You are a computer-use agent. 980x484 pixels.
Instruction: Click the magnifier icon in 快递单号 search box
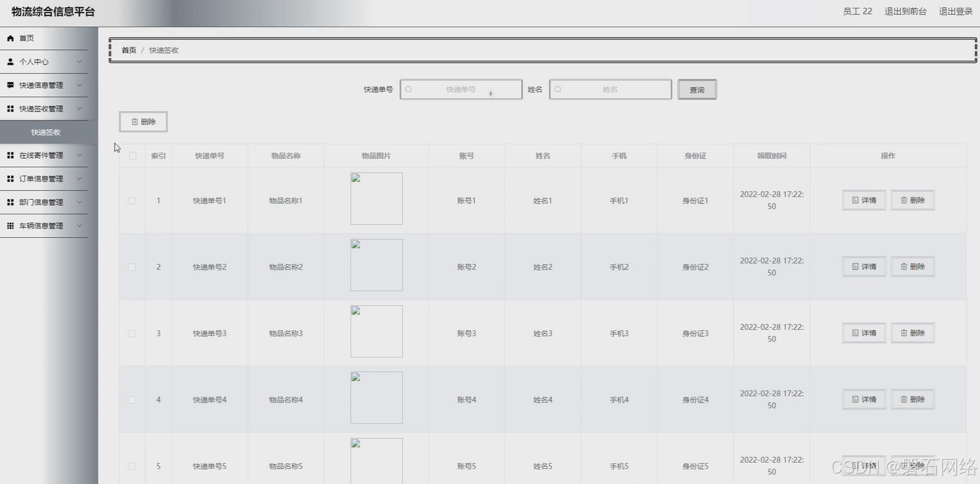click(409, 89)
